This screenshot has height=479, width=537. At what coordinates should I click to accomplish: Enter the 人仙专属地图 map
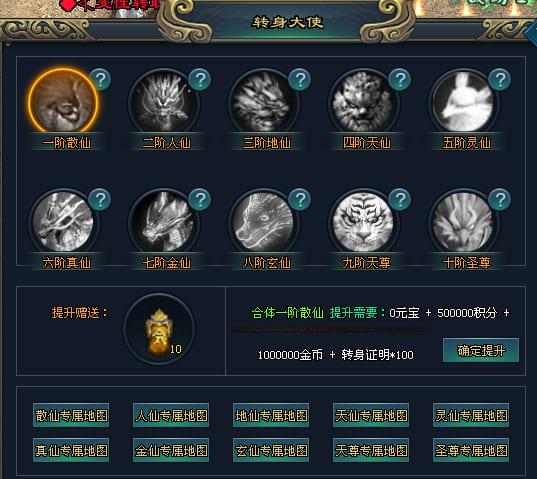pos(171,415)
